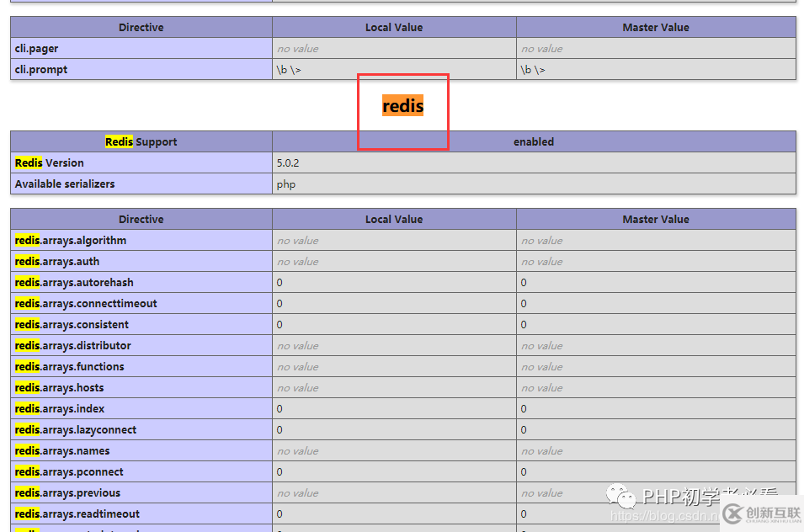The image size is (804, 532).
Task: Select the Available serializers label
Action: click(141, 184)
